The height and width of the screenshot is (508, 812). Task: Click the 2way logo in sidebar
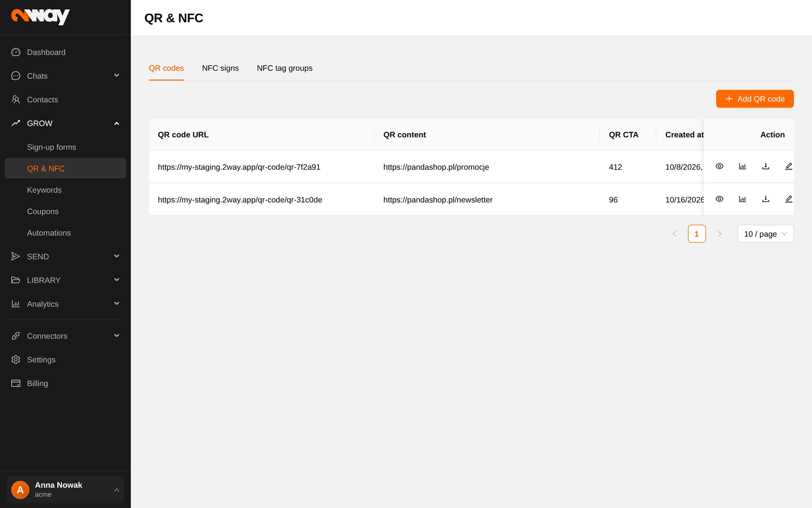point(41,17)
